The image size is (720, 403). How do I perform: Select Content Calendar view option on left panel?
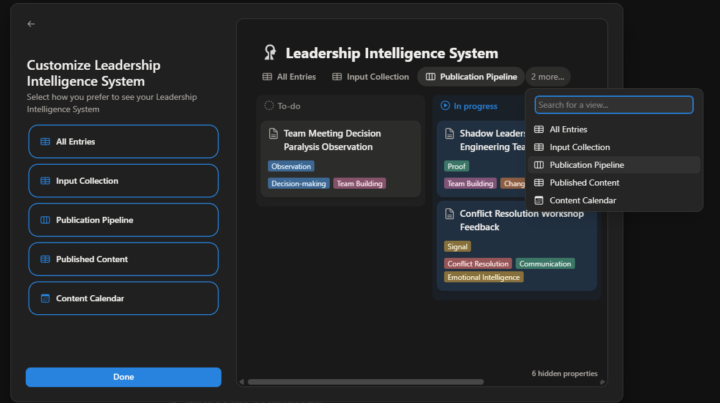[123, 298]
